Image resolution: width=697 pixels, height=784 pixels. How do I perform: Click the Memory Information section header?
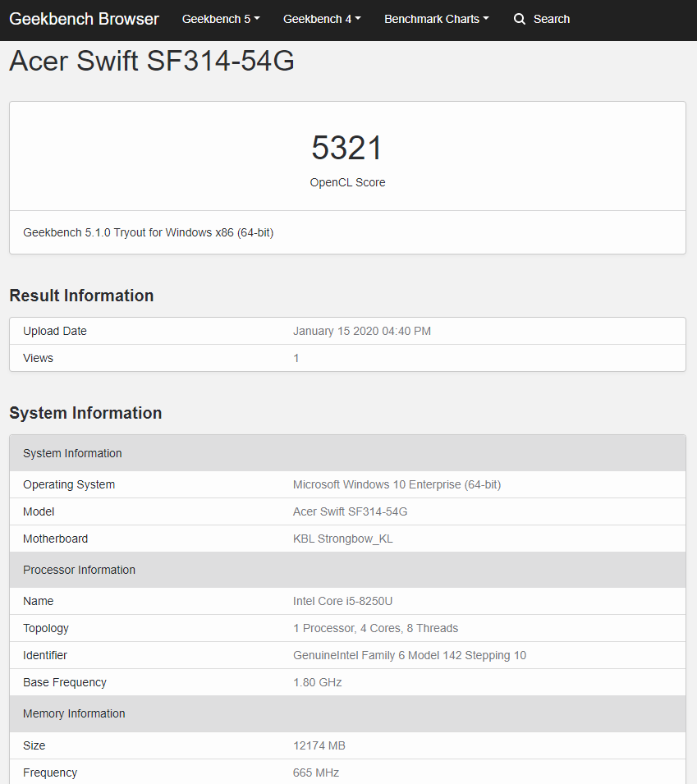[347, 714]
